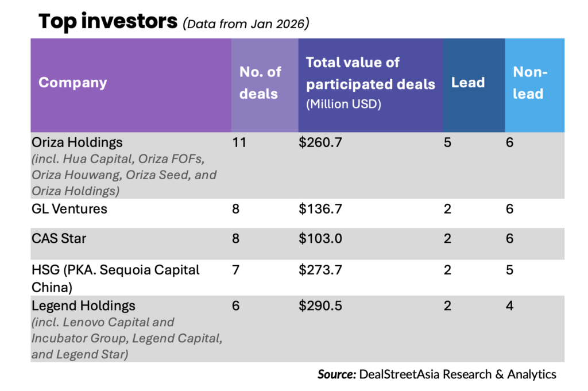Select the $103.0 value cell
The image size is (588, 391).
point(320,238)
